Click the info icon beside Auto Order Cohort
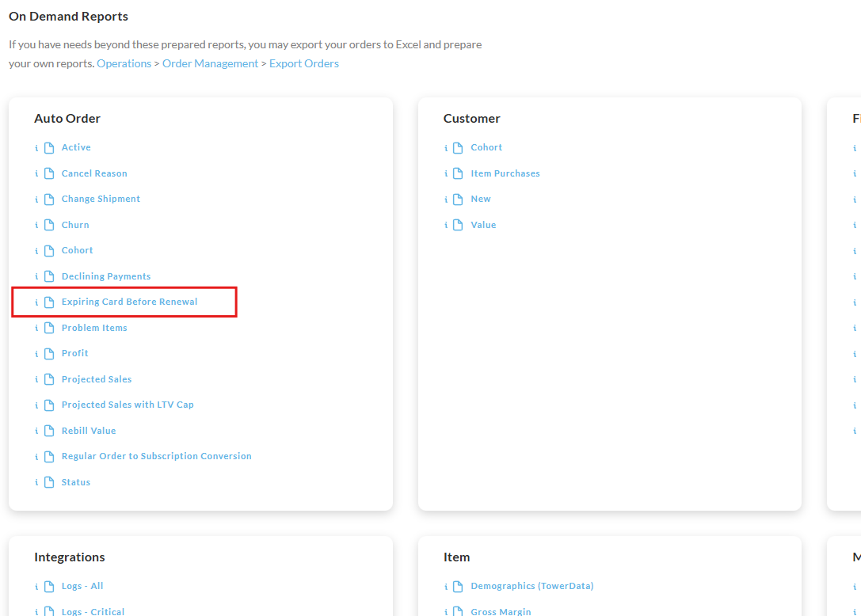The image size is (861, 616). (36, 251)
